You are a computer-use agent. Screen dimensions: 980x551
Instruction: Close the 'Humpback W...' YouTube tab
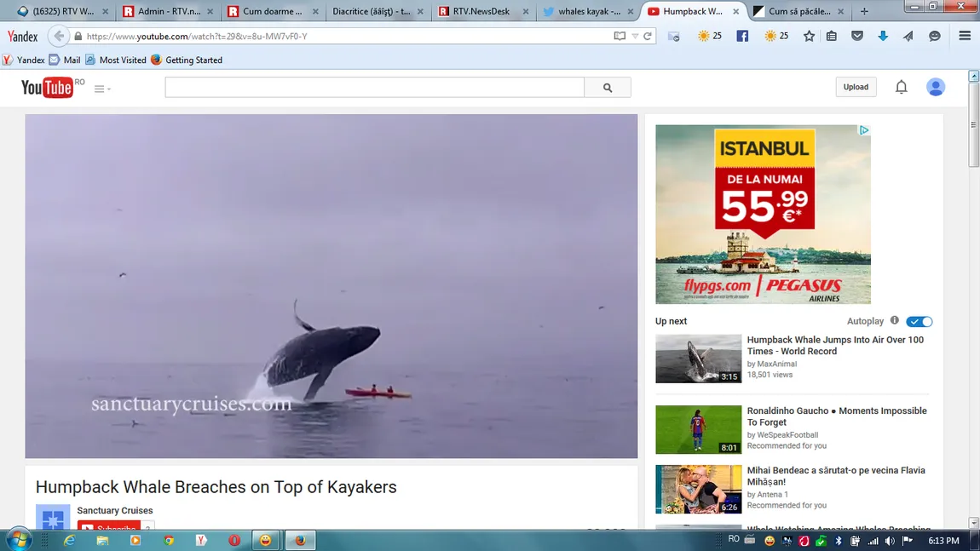coord(735,11)
